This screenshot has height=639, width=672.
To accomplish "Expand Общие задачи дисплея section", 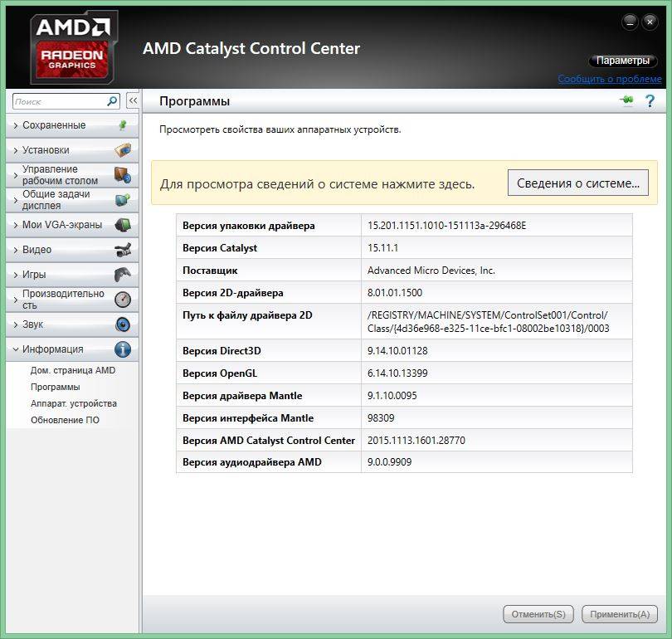I will (x=72, y=200).
